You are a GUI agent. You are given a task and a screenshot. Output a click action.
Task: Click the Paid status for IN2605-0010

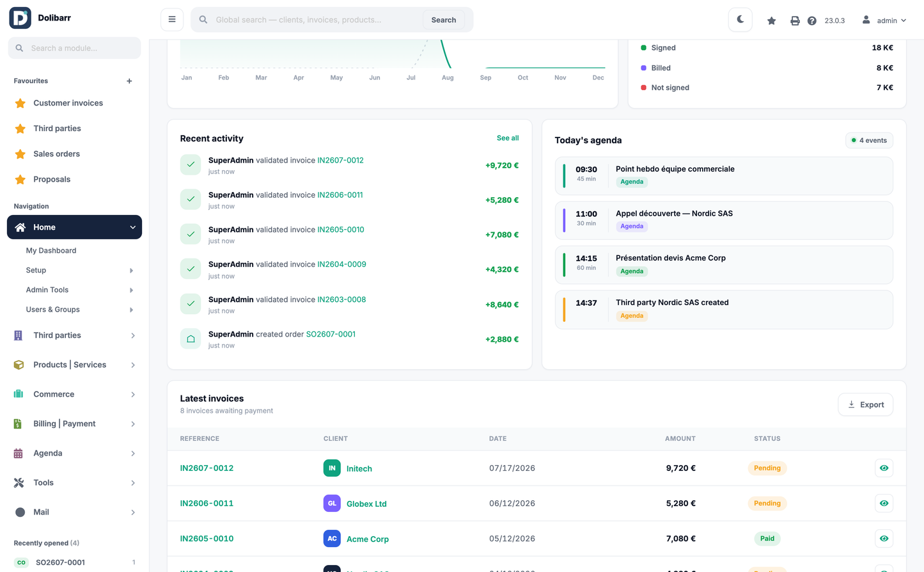[x=767, y=539]
